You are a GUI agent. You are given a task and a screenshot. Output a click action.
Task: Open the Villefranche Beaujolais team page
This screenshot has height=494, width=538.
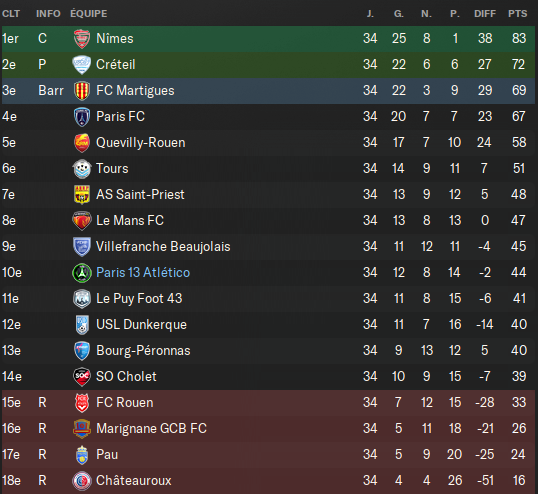pyautogui.click(x=163, y=247)
